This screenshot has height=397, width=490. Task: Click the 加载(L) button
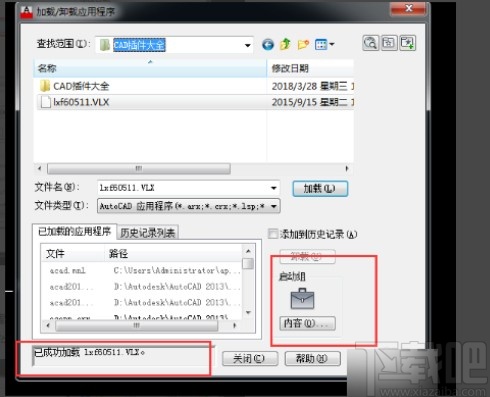click(320, 189)
